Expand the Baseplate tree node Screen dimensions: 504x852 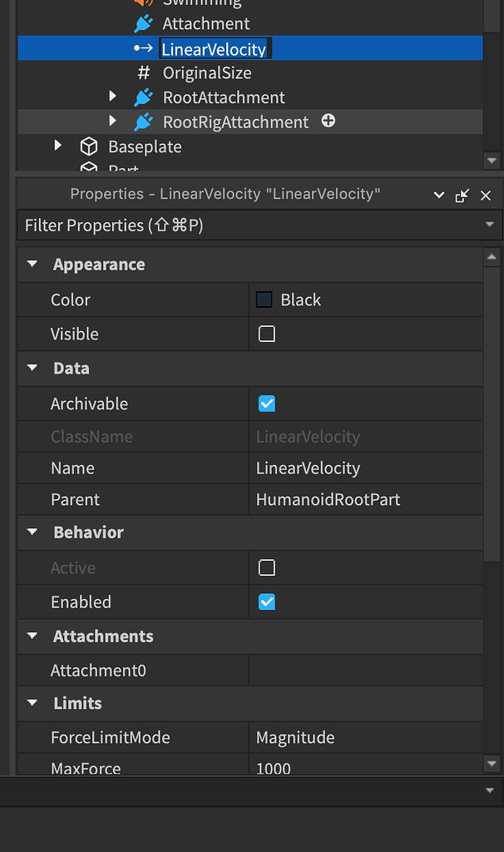[x=58, y=145]
